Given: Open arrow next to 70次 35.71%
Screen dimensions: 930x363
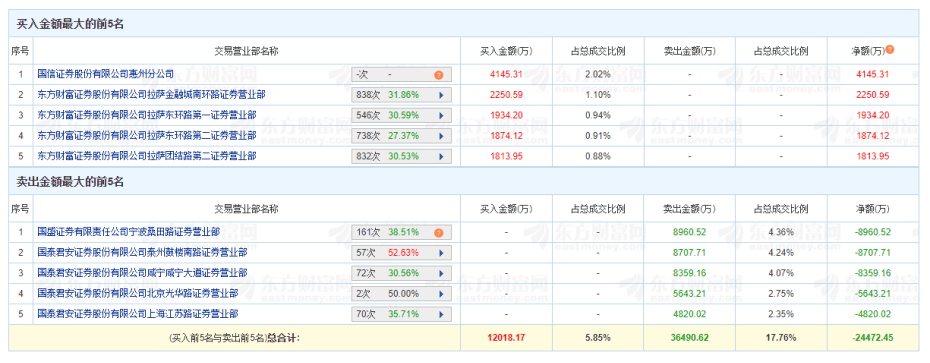Looking at the screenshot, I should (440, 314).
